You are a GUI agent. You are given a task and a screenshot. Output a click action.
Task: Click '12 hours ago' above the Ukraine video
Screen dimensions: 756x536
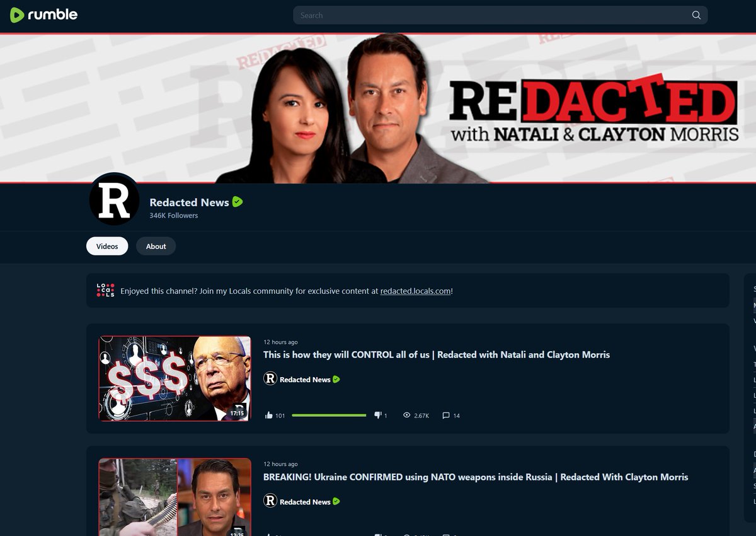280,465
